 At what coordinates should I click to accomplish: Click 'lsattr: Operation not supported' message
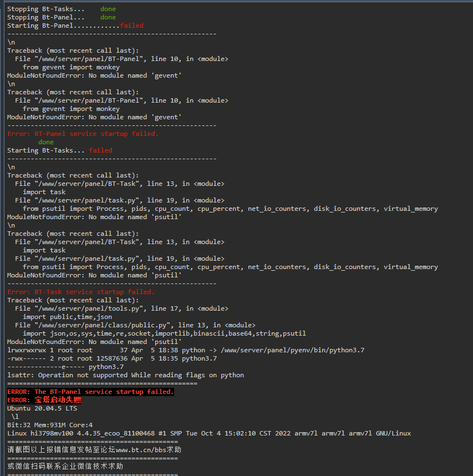(x=126, y=375)
